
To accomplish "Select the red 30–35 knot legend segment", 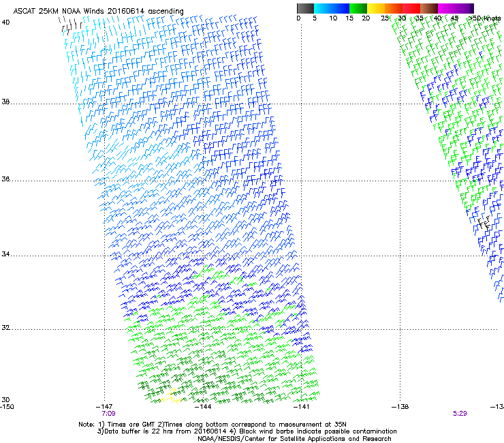I will tap(411, 8).
